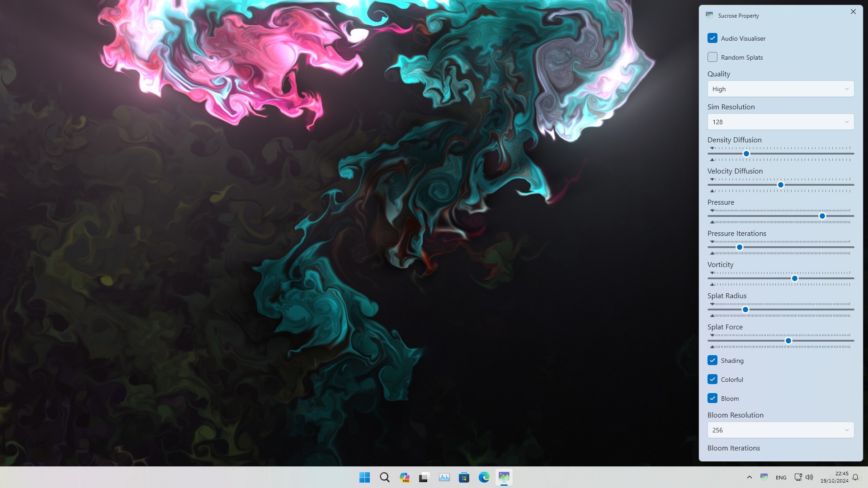Click the ENG language indicator
868x488 pixels.
781,478
